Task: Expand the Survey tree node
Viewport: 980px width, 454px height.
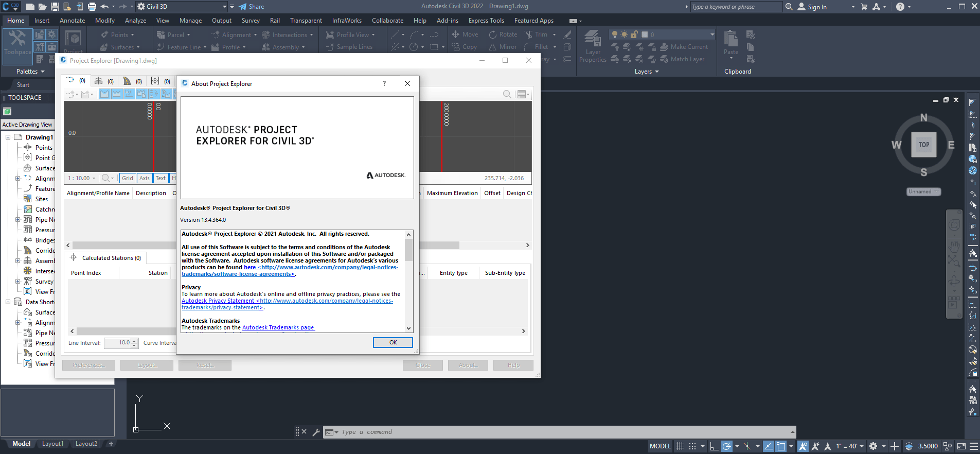Action: 17,281
